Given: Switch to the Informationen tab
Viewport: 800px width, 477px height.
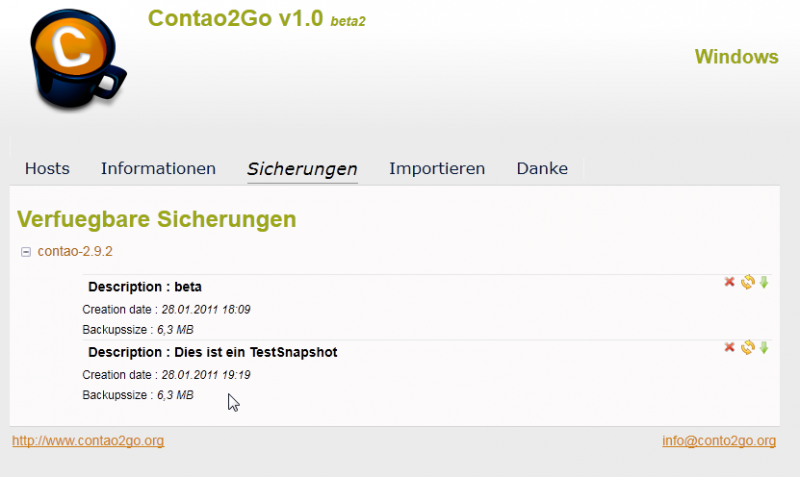Looking at the screenshot, I should pyautogui.click(x=158, y=169).
